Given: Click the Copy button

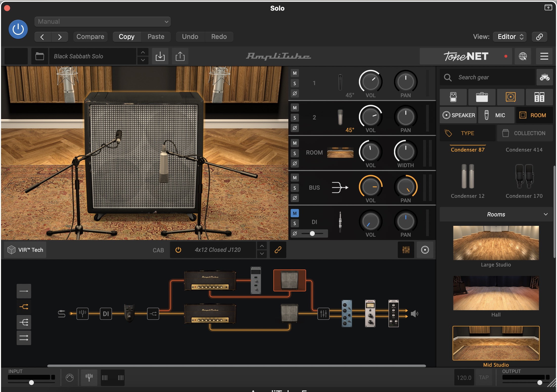Looking at the screenshot, I should [127, 37].
